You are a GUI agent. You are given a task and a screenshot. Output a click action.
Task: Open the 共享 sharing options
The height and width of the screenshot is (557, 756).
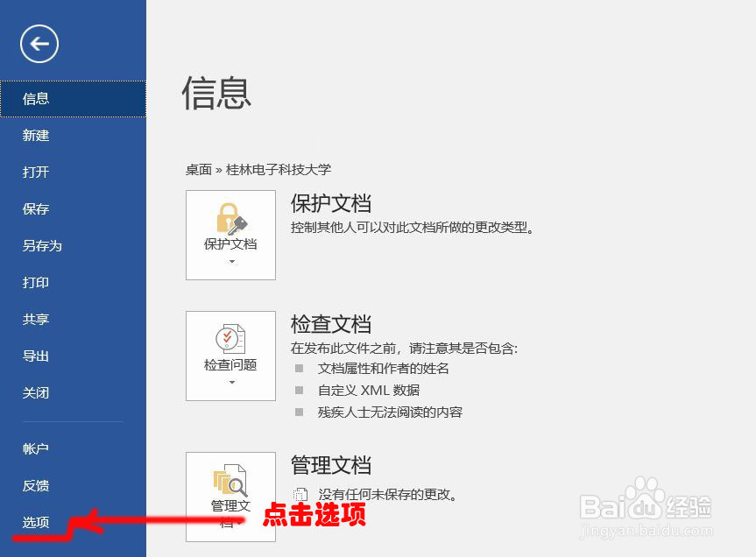(35, 319)
